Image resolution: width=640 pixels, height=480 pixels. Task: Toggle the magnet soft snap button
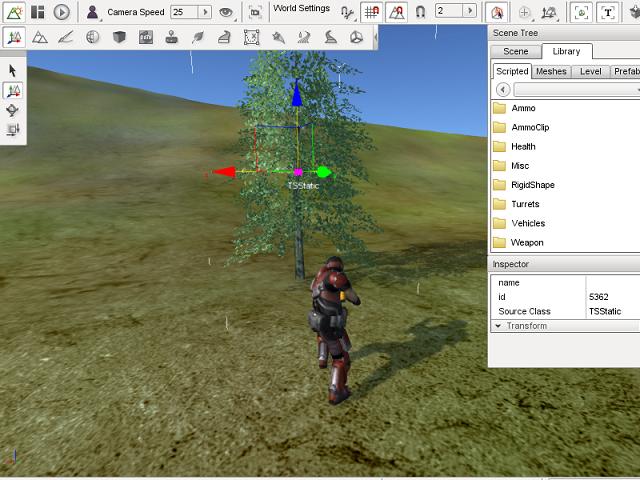click(x=420, y=12)
